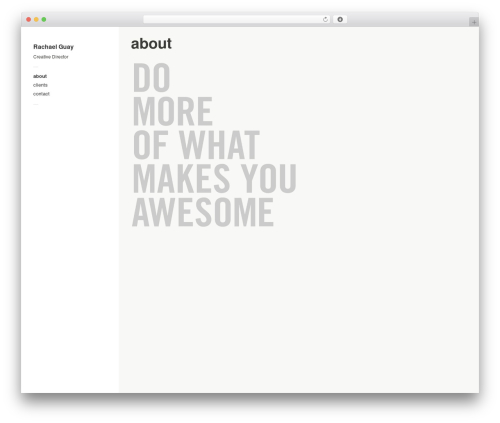Image resolution: width=500 pixels, height=423 pixels.
Task: Select the Creative Director subtitle text
Action: [x=51, y=57]
